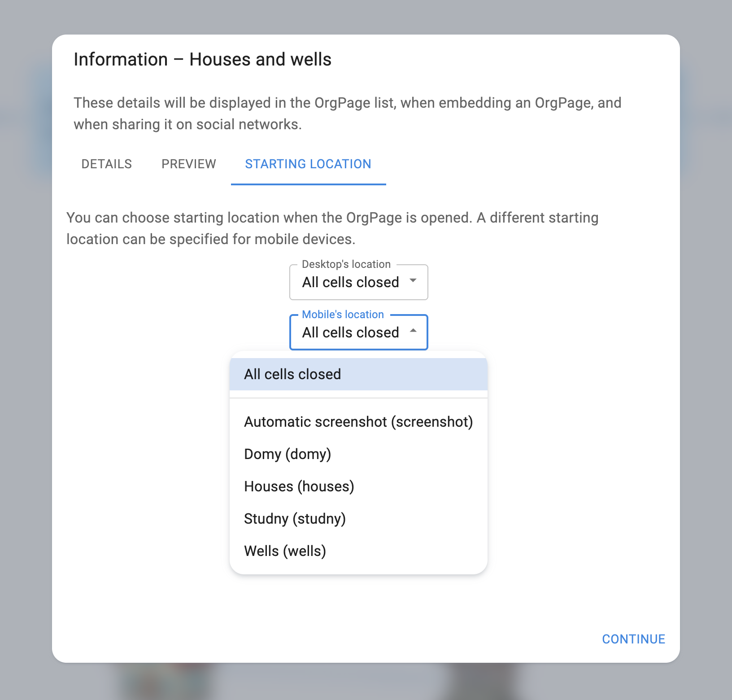The image size is (732, 700).
Task: Select the Studny (studny) entry
Action: [x=295, y=519]
